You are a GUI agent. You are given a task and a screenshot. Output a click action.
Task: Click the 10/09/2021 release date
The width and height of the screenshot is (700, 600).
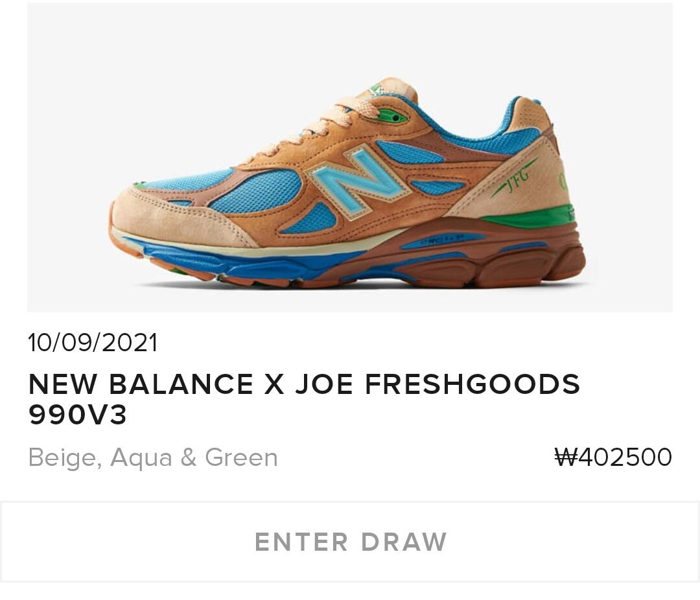pyautogui.click(x=93, y=343)
